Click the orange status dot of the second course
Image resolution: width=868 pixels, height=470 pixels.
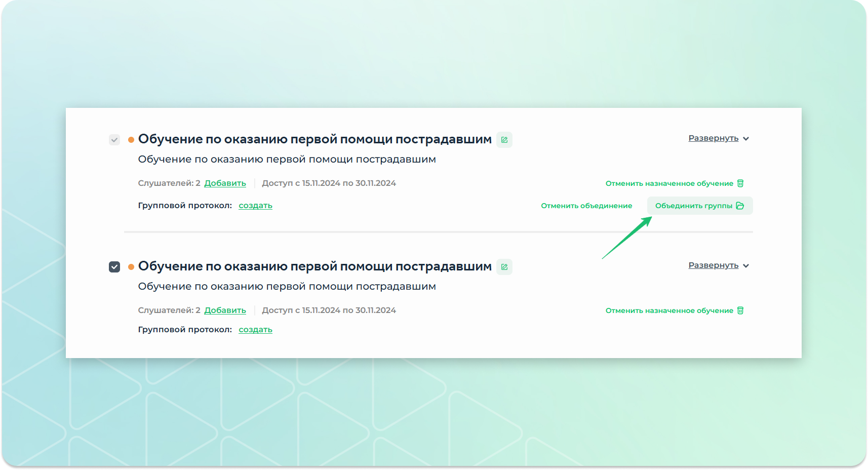click(131, 267)
